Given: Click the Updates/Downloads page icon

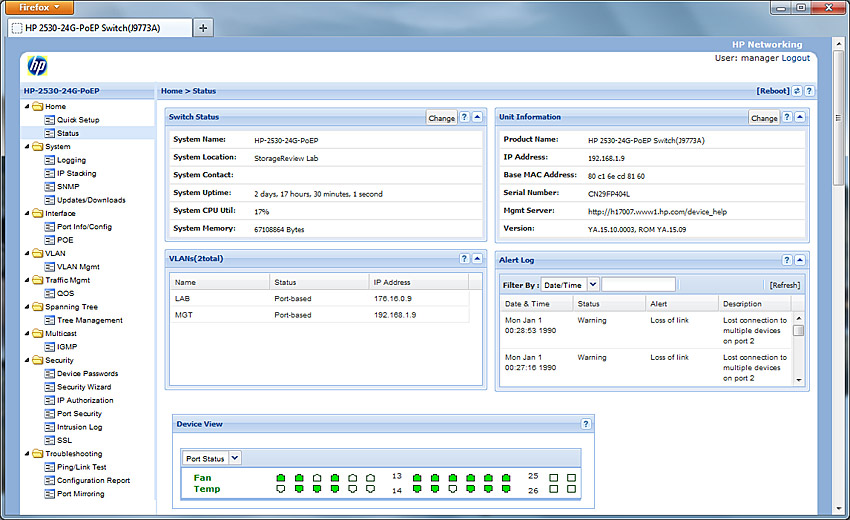Looking at the screenshot, I should pos(49,200).
